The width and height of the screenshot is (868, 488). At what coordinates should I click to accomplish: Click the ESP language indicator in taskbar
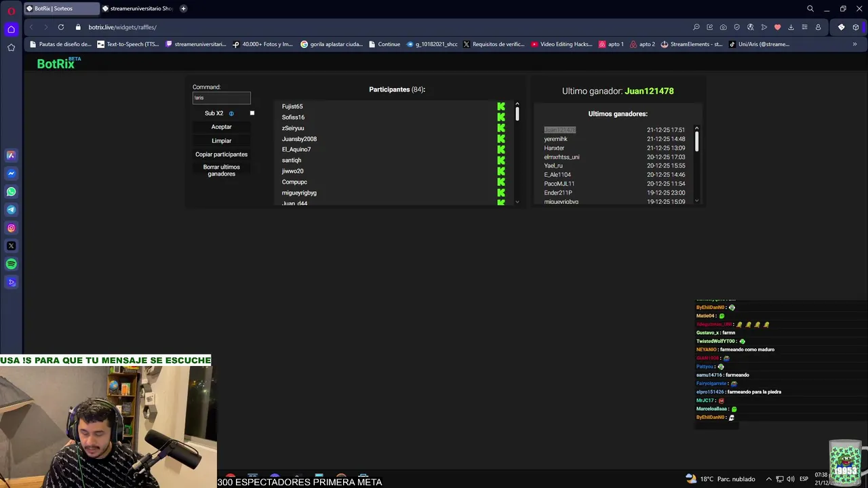click(x=804, y=479)
